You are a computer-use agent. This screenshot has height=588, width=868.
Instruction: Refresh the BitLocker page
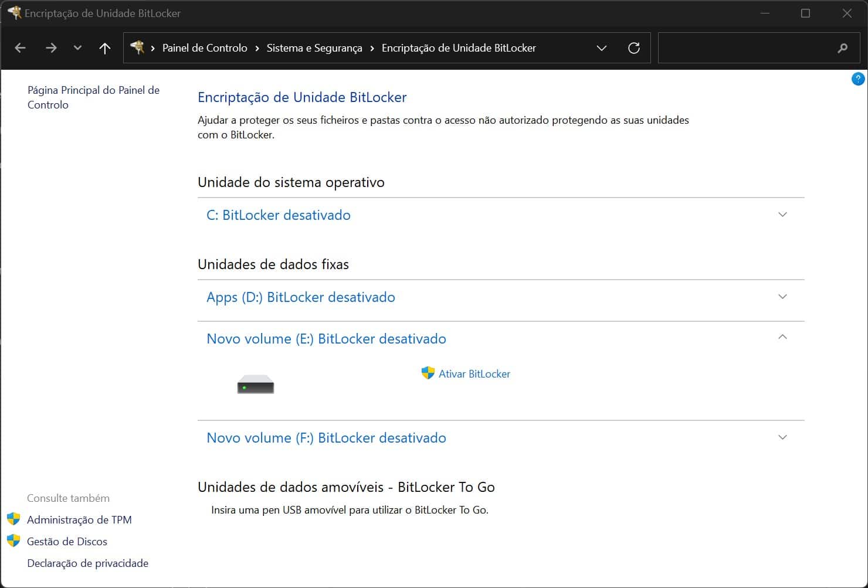633,48
